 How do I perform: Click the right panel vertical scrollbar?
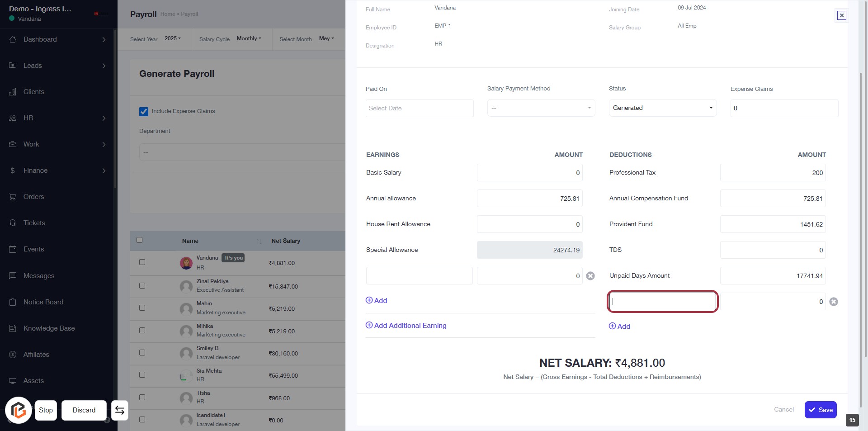point(860,213)
